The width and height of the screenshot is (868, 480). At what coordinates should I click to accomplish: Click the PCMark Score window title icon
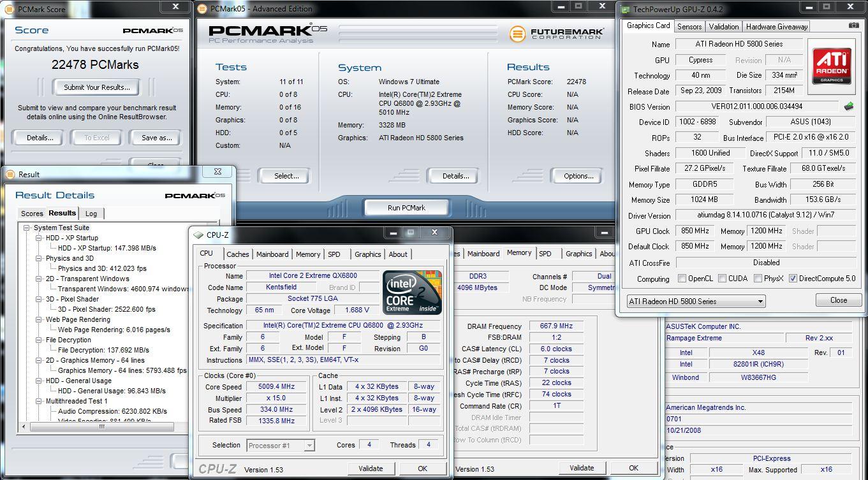coord(9,10)
